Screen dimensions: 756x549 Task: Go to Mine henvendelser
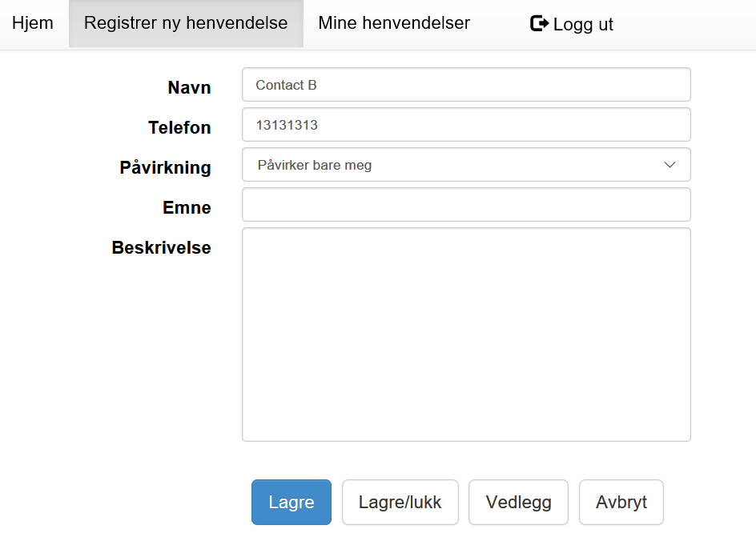pos(394,23)
